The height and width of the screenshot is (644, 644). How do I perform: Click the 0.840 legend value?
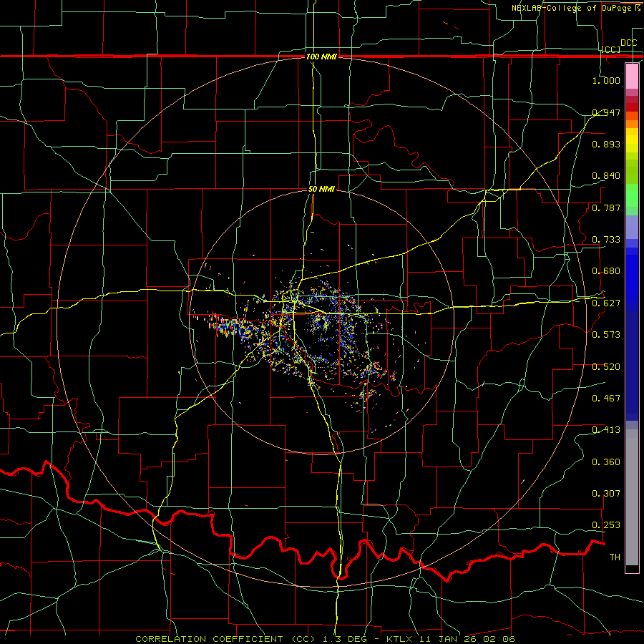coord(606,176)
